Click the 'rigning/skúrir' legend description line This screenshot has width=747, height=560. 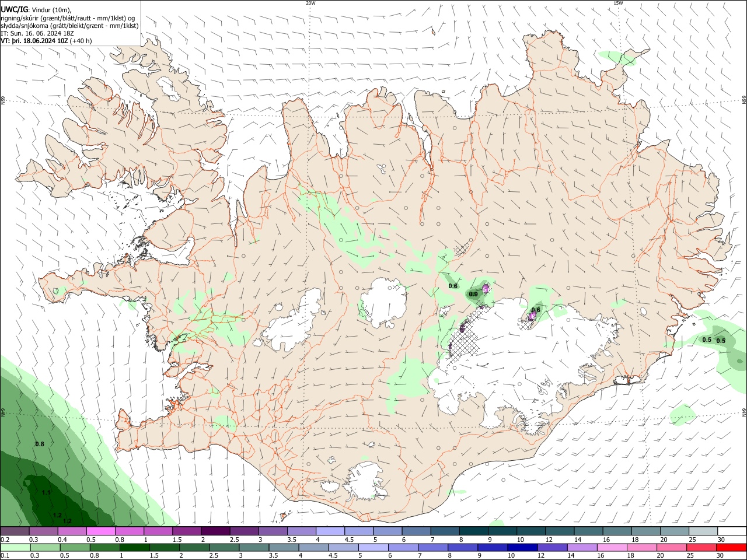(x=69, y=17)
